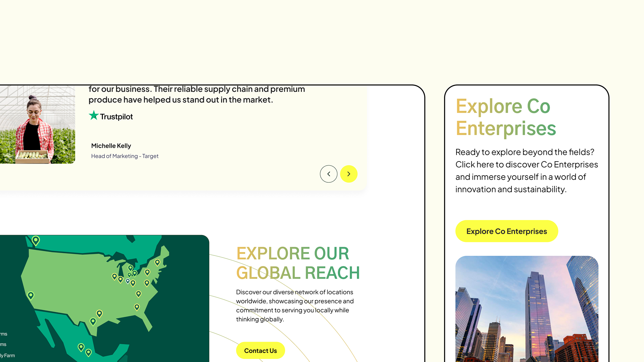This screenshot has width=644, height=362.
Task: Click the 'Ready to explore beyond the fields?' paragraph
Action: [x=527, y=171]
